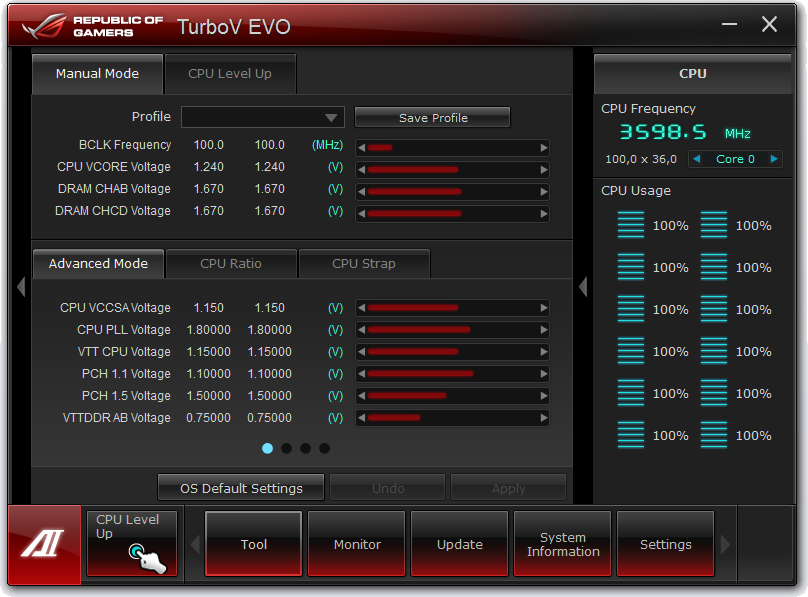Open the Profile dropdown
Screen dimensions: 808x597
click(263, 117)
